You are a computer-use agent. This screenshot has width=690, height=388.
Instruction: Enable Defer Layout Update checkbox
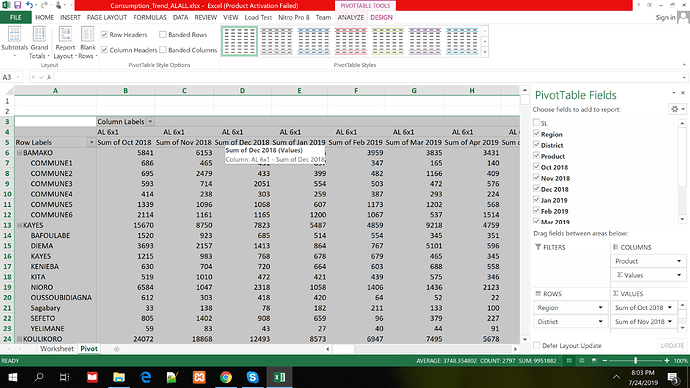(x=536, y=345)
